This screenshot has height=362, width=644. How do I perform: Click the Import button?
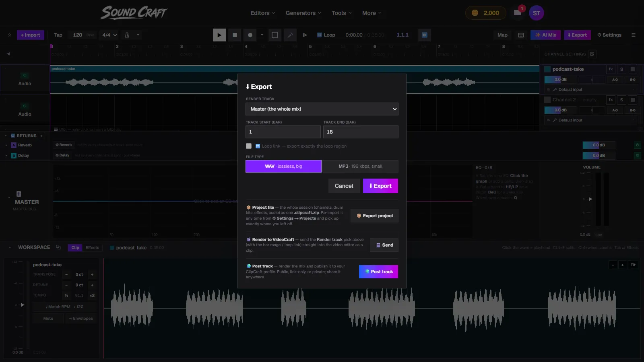(x=30, y=35)
